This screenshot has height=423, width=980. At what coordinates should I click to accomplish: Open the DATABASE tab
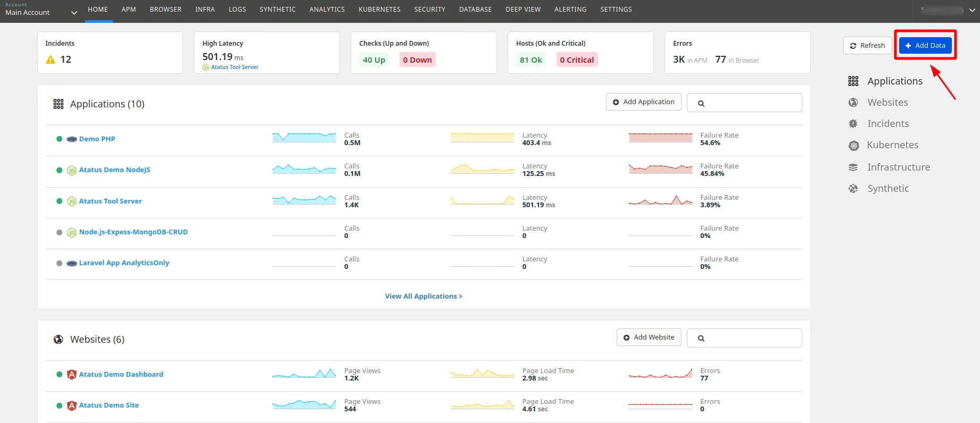point(476,10)
